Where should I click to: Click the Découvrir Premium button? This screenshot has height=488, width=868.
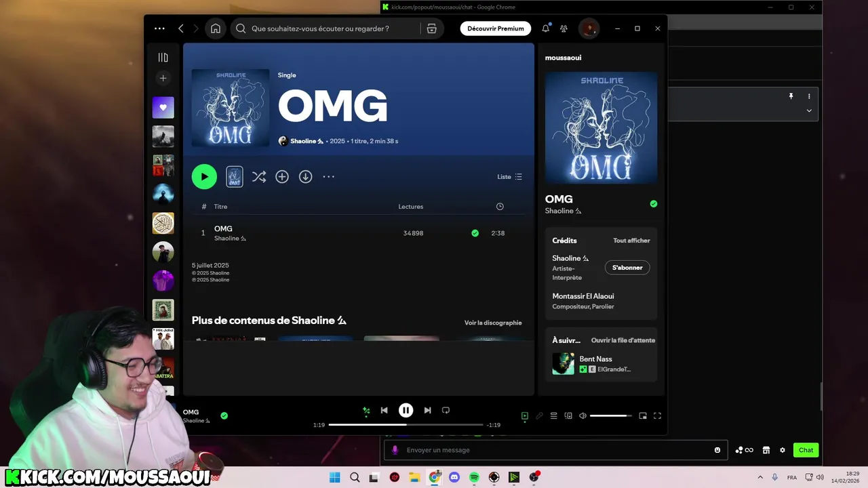496,28
